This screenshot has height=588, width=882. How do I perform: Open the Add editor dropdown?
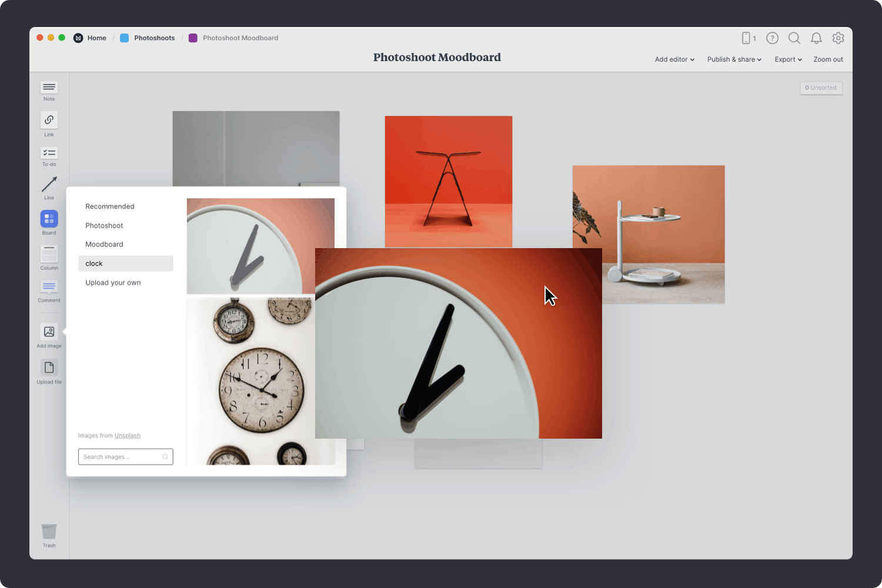coord(674,59)
